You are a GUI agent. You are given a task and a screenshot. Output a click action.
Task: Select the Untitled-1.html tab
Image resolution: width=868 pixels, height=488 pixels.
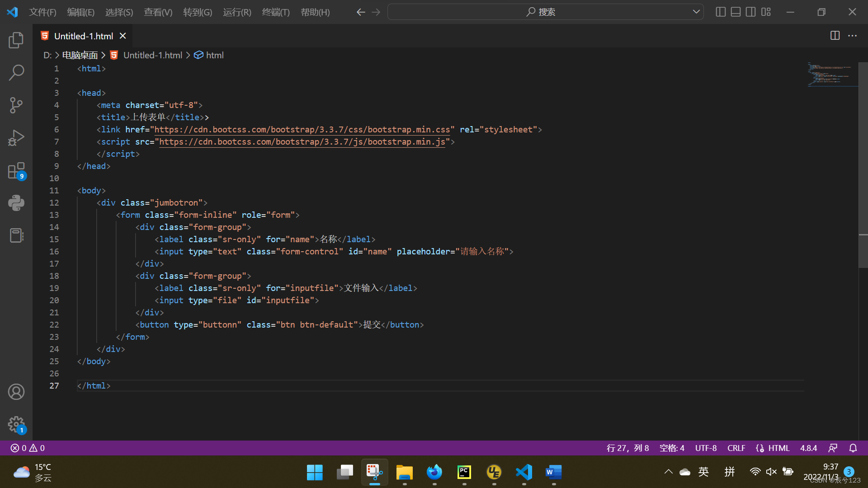tap(83, 36)
